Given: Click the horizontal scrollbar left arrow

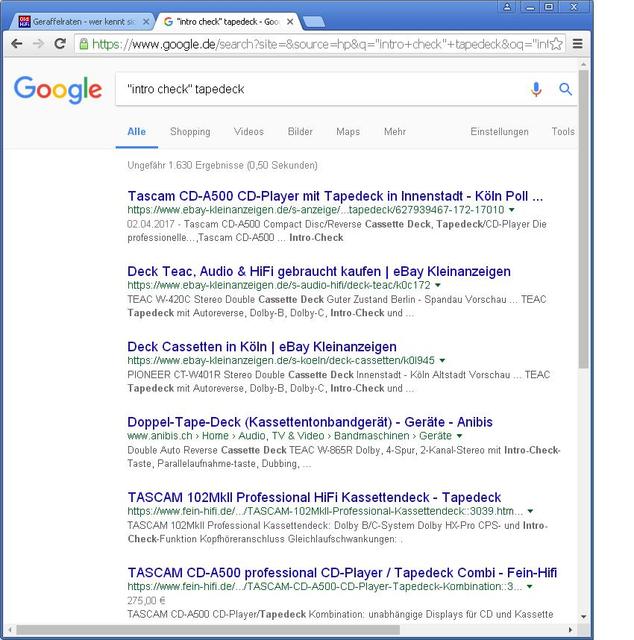Looking at the screenshot, I should 10,630.
